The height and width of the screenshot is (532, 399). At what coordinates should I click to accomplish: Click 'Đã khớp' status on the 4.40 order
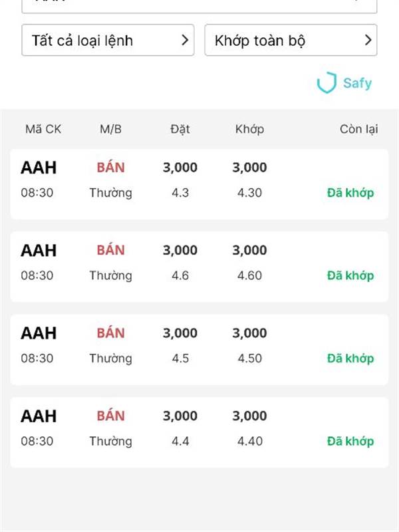coord(350,441)
